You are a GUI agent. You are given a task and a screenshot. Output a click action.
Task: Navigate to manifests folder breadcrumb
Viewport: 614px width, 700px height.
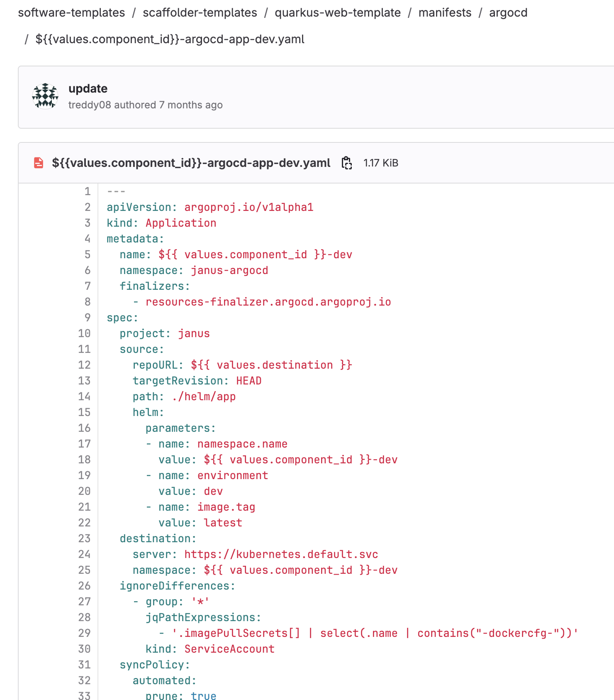tap(445, 13)
